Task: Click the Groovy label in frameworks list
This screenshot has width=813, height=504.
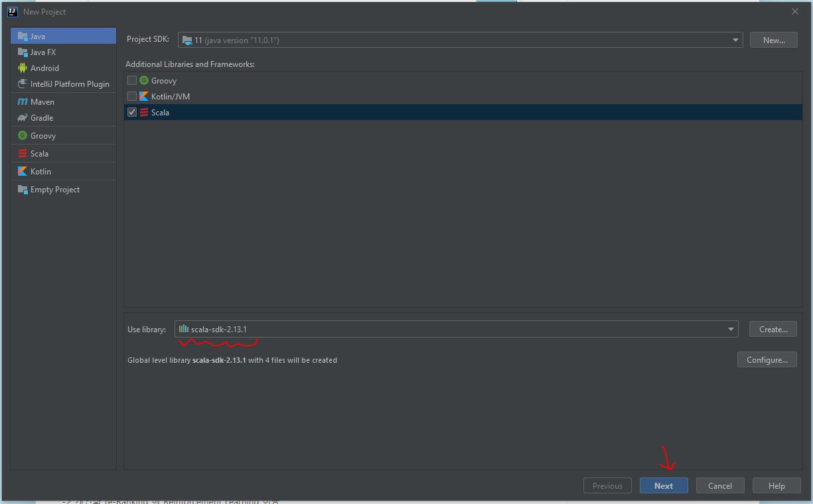Action: click(x=164, y=81)
